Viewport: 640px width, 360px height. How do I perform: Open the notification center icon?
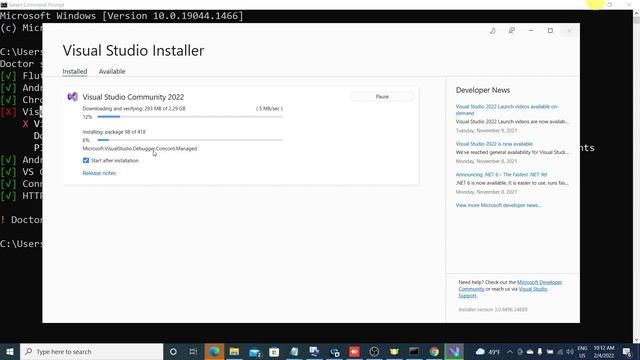(627, 351)
